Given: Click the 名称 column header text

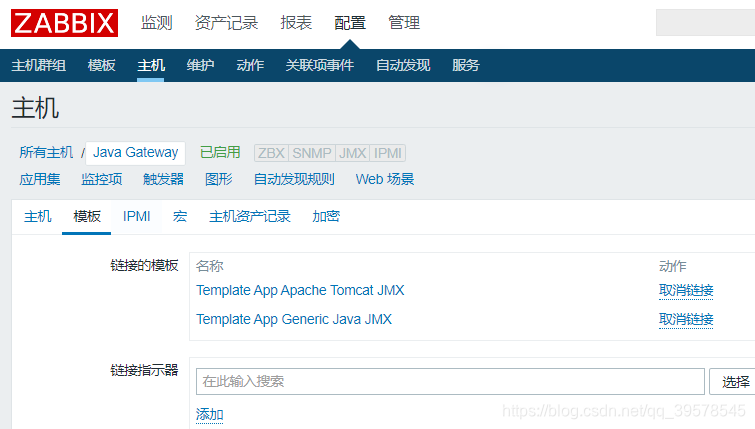Looking at the screenshot, I should click(209, 266).
